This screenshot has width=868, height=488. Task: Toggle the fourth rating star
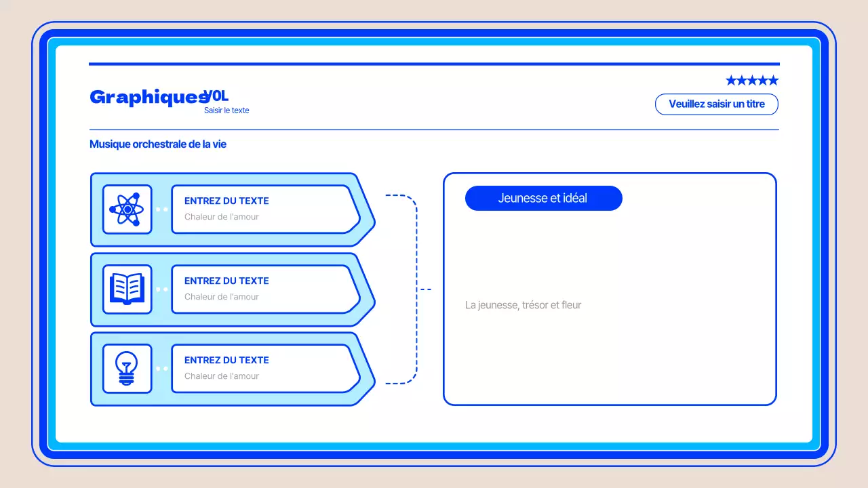pos(763,79)
